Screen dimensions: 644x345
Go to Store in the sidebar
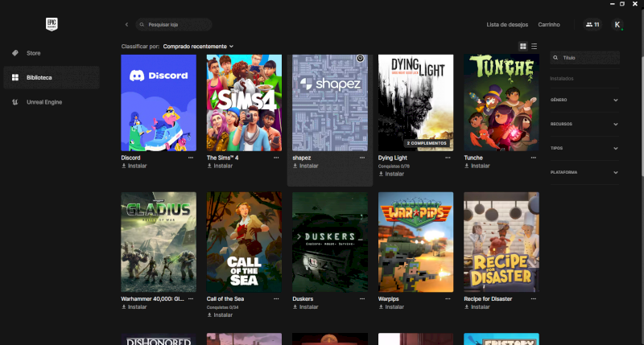pos(33,53)
